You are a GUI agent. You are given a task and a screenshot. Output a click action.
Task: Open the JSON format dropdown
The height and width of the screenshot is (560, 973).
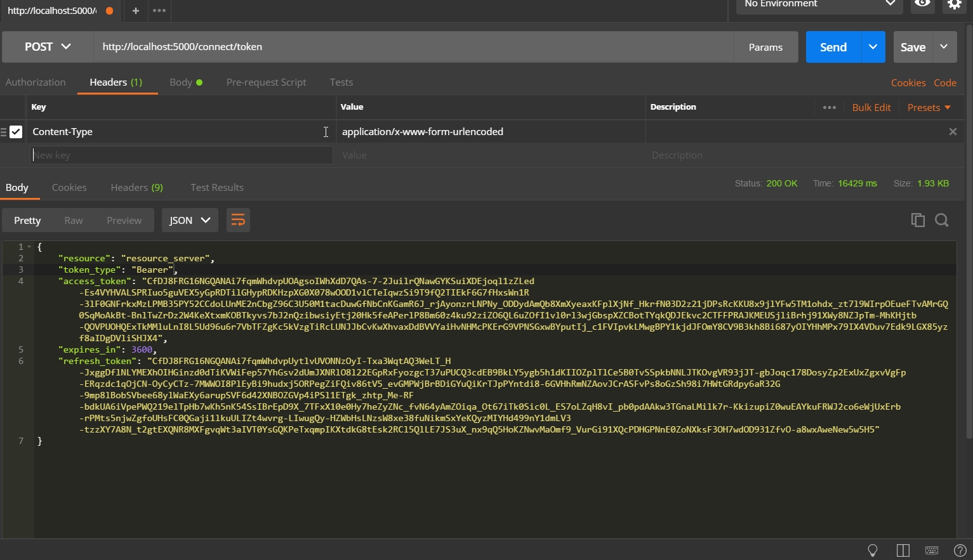pyautogui.click(x=190, y=220)
